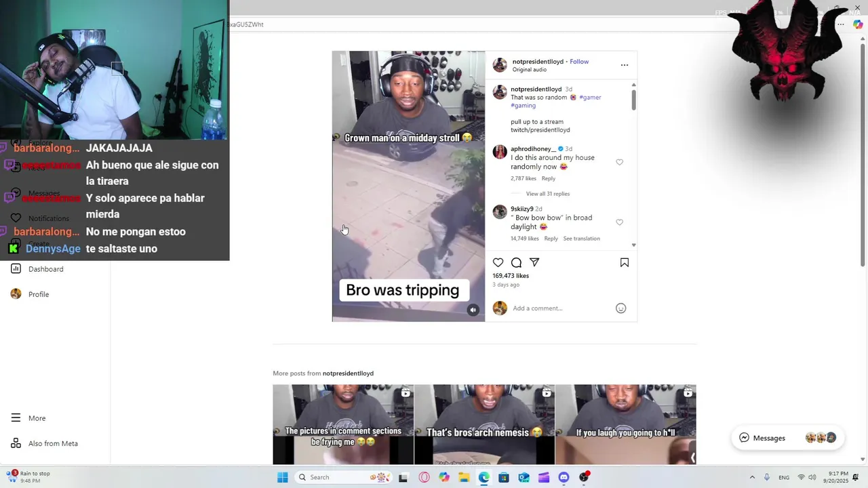Screen dimensions: 868x488
Task: Open Microsoft Store from the taskbar
Action: coord(504,477)
